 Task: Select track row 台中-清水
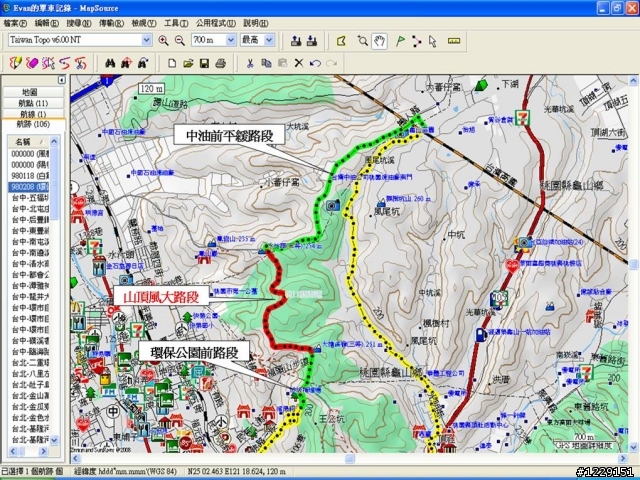[30, 264]
